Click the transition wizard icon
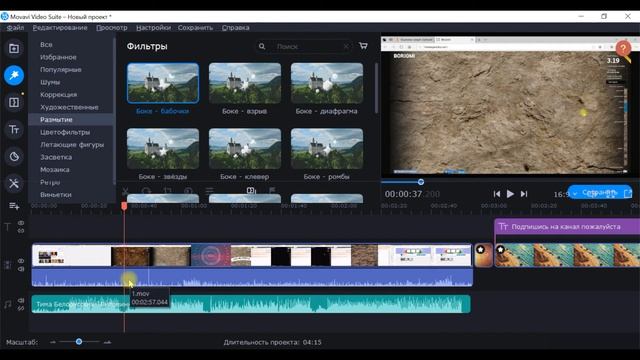The width and height of the screenshot is (640, 360). (251, 191)
